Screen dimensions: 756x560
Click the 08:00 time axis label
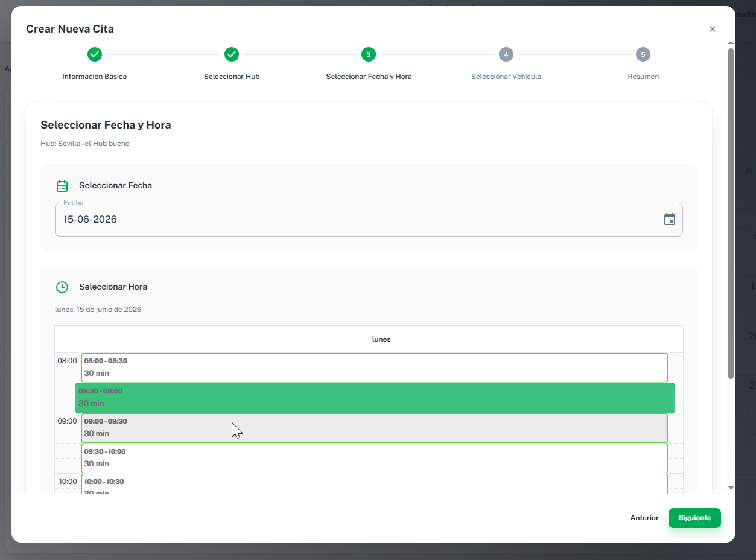tap(68, 361)
